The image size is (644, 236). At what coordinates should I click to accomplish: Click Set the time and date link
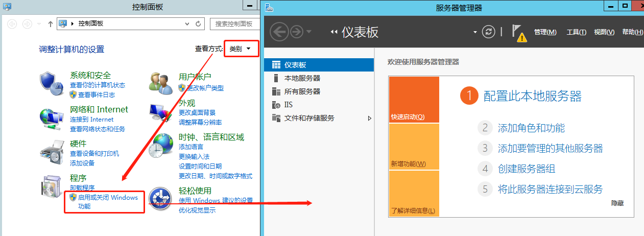(200, 166)
